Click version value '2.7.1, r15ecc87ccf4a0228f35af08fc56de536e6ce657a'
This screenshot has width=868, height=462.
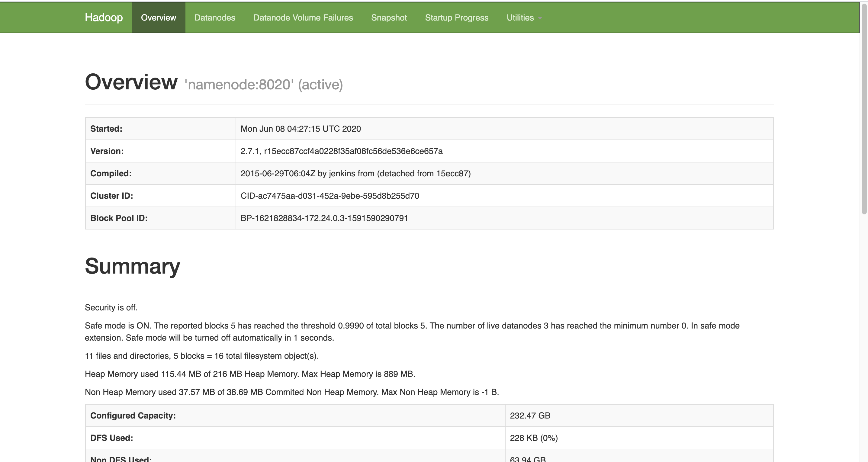341,151
